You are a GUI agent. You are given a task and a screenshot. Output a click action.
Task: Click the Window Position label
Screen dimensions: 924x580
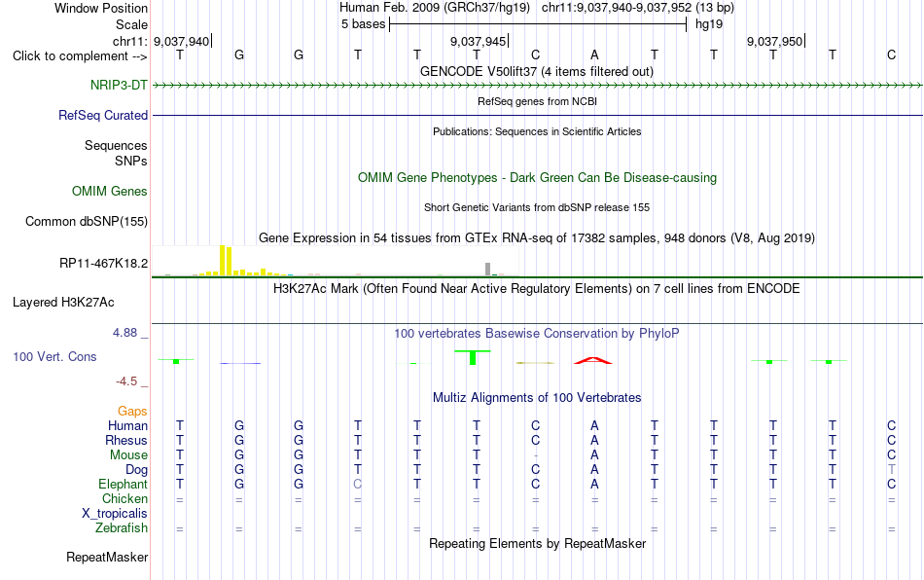(101, 8)
